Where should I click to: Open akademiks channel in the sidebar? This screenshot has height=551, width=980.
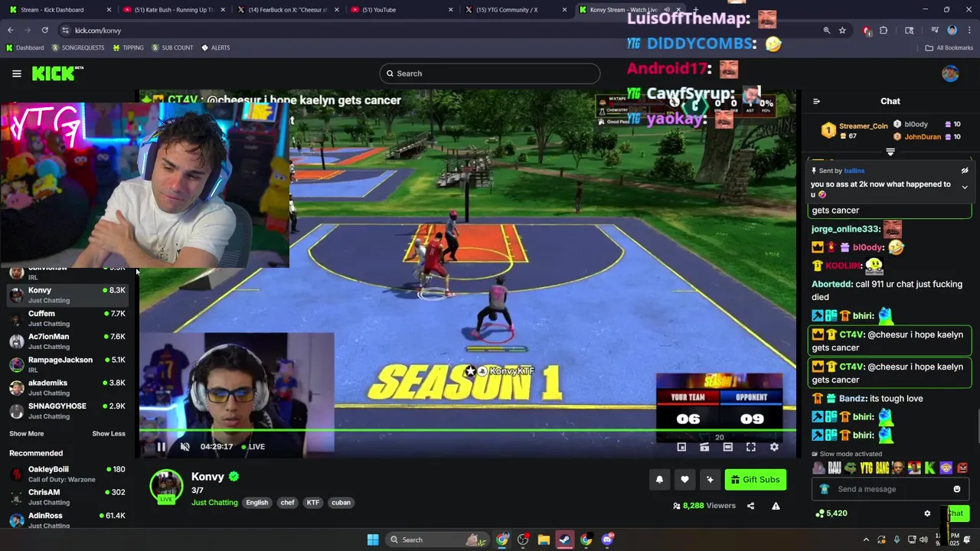(67, 387)
